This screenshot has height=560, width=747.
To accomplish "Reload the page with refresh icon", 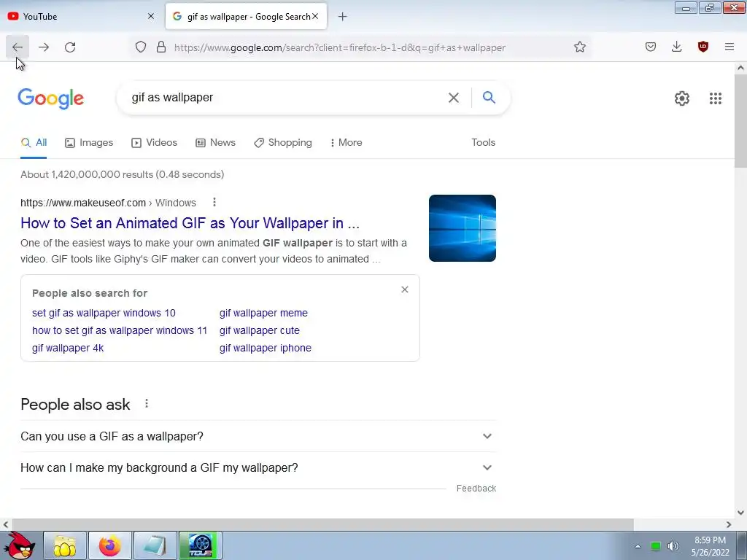I will [x=70, y=47].
